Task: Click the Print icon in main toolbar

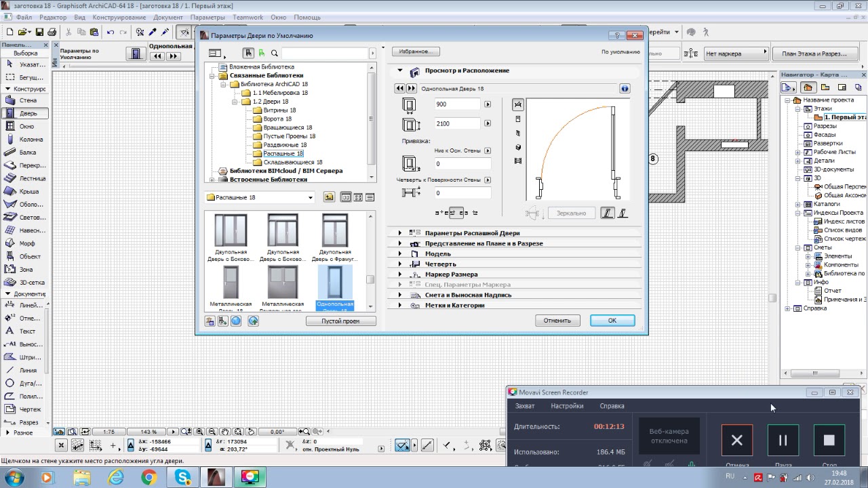Action: pyautogui.click(x=52, y=32)
